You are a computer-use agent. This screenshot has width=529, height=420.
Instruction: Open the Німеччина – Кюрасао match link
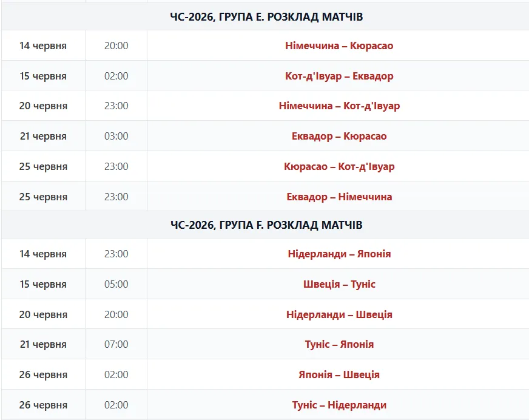pyautogui.click(x=339, y=46)
